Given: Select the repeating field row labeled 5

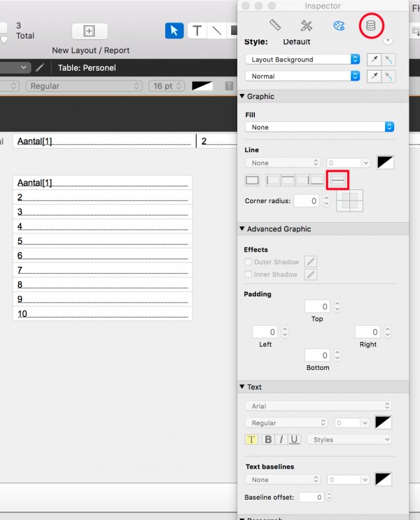Looking at the screenshot, I should coord(103,241).
